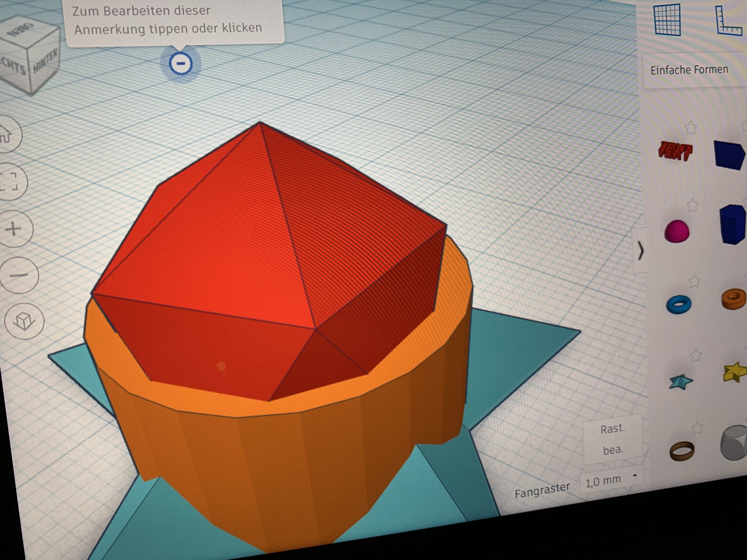Collapse the shapes panel with chevron
747x560 pixels.
(x=641, y=250)
